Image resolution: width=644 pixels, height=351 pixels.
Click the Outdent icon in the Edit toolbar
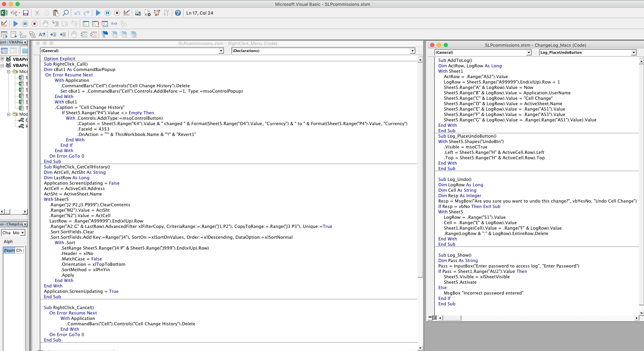pyautogui.click(x=63, y=34)
